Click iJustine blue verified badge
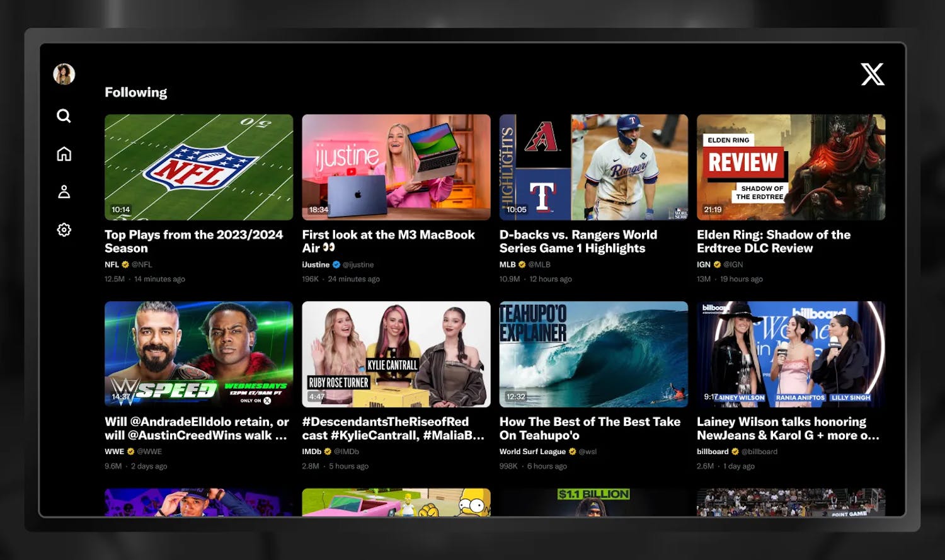Viewport: 945px width, 560px height. (x=336, y=265)
